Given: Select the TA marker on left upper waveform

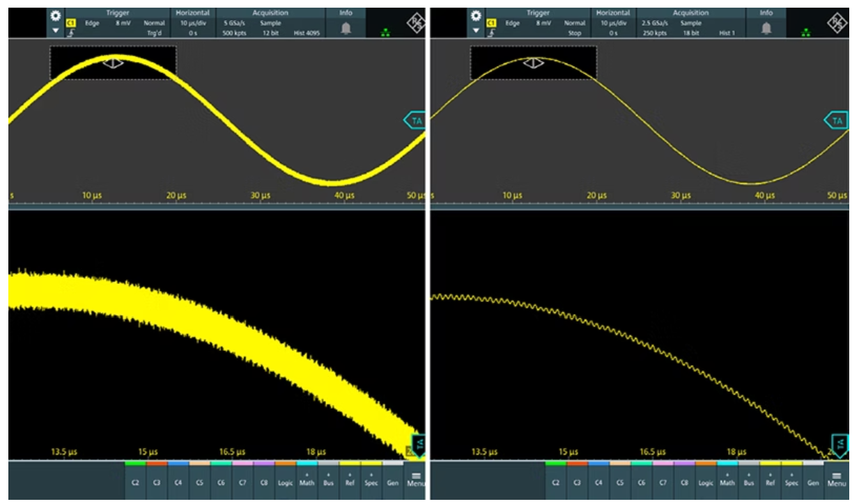Looking at the screenshot, I should (x=415, y=120).
